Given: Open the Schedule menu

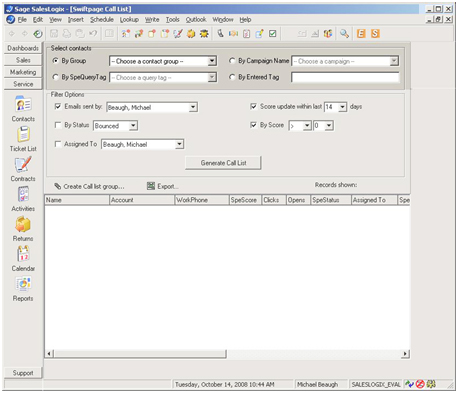Looking at the screenshot, I should pos(102,20).
